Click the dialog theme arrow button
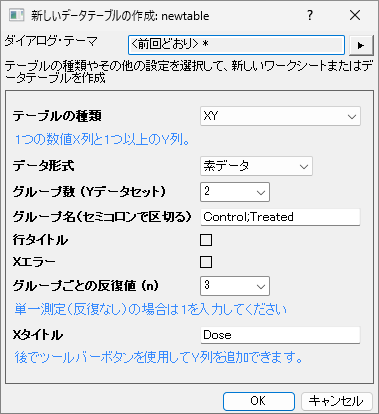Screen dimensions: 379x414 [x=361, y=45]
